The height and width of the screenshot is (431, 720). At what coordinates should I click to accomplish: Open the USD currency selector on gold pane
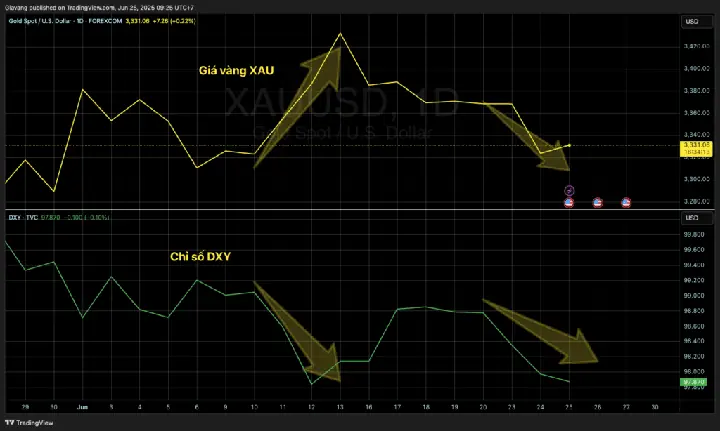pos(697,22)
